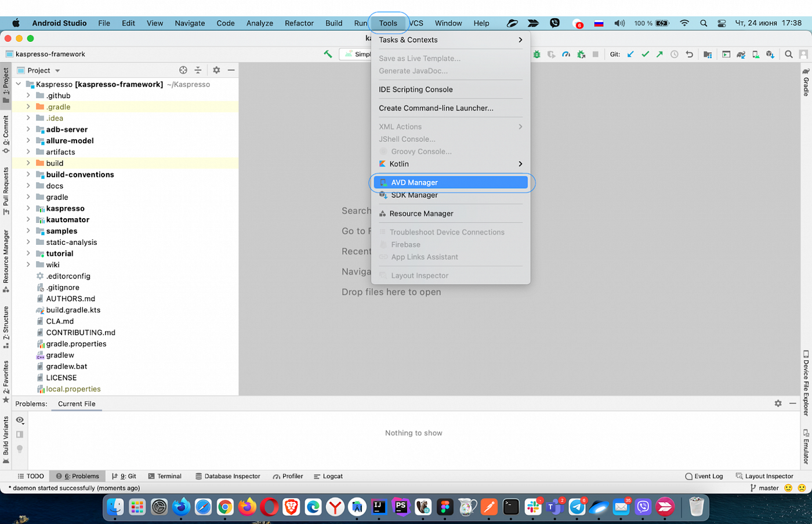812x524 pixels.
Task: Open the Structure side tab
Action: tap(6, 327)
